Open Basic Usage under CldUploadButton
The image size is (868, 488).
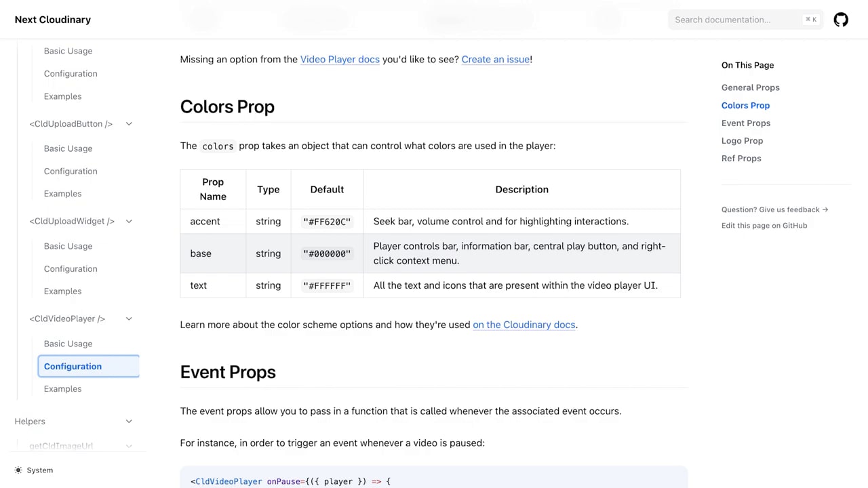[x=68, y=148]
